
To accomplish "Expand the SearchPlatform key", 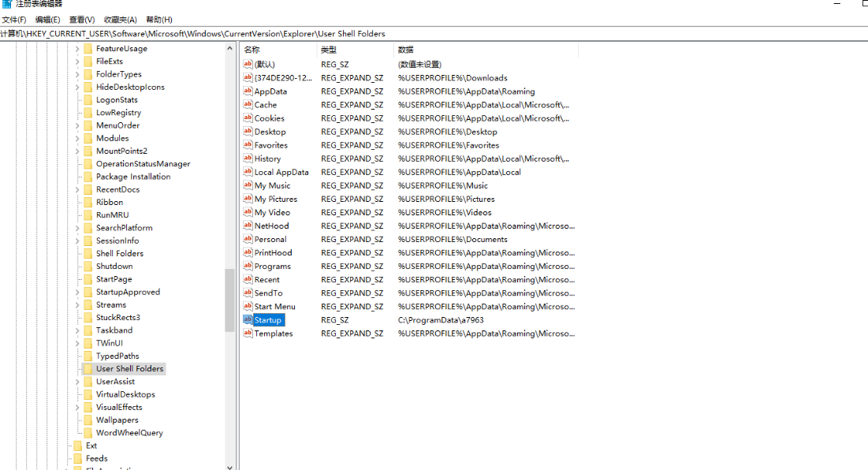I will (x=77, y=228).
